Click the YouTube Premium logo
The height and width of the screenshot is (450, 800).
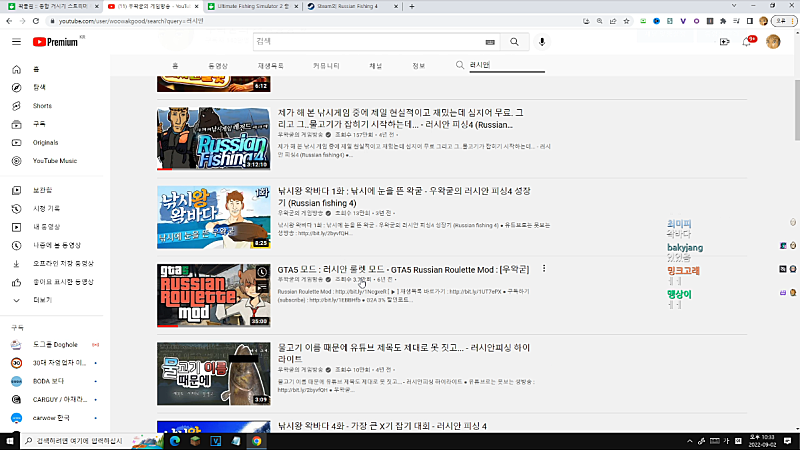point(55,42)
